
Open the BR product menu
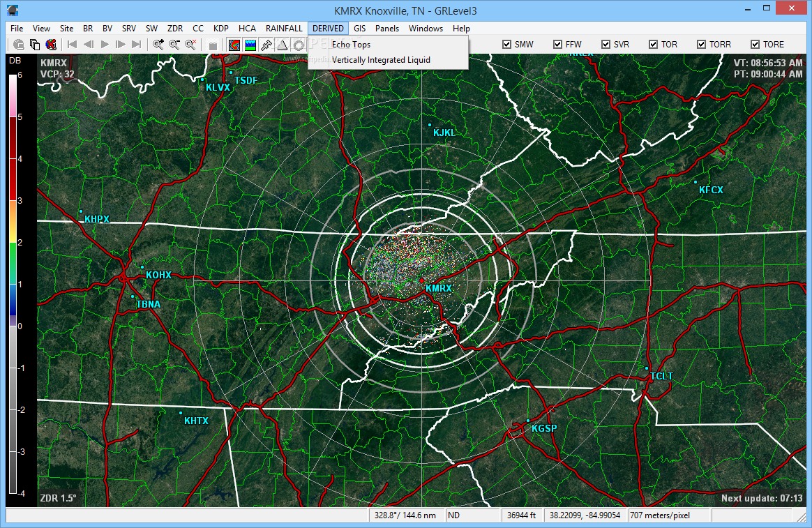[88, 29]
